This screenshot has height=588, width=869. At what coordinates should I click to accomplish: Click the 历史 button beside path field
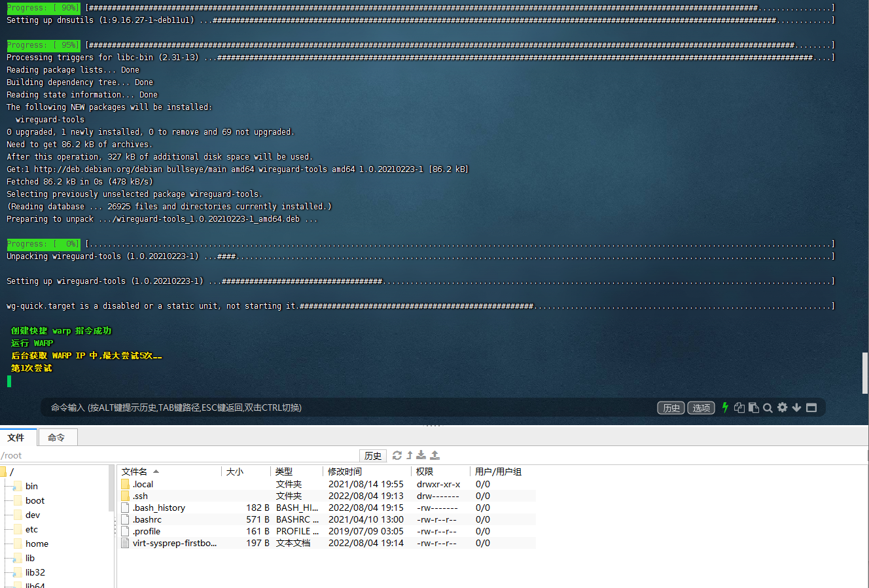click(x=373, y=455)
